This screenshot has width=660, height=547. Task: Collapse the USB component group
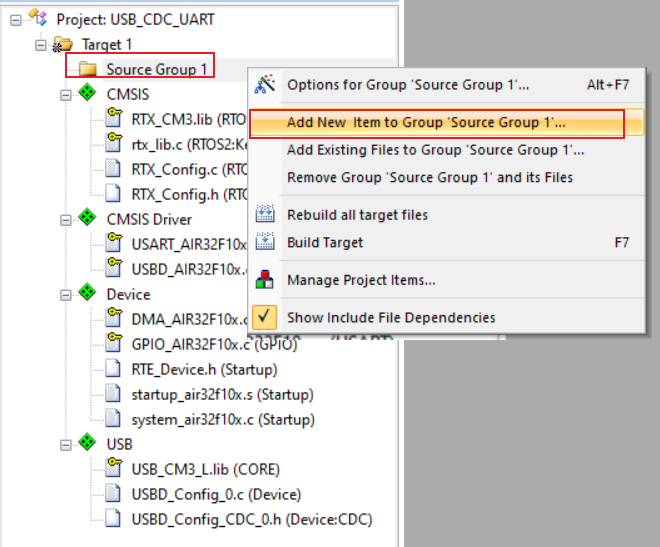click(x=66, y=445)
